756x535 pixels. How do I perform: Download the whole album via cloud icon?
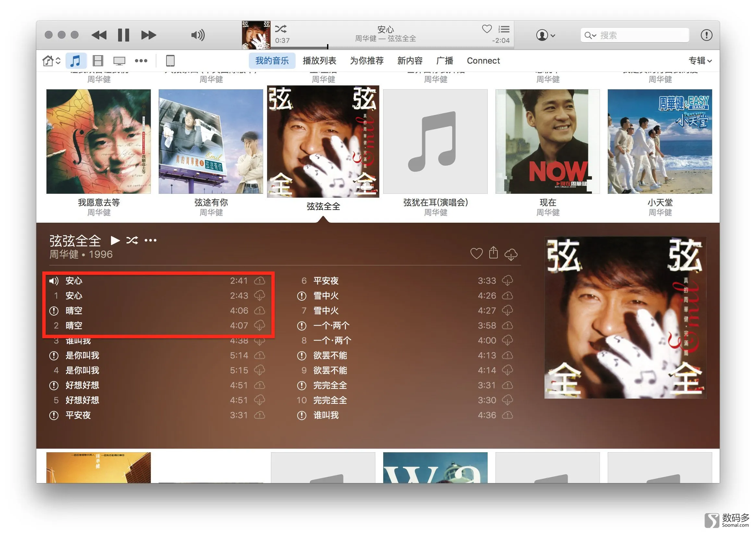tap(511, 254)
